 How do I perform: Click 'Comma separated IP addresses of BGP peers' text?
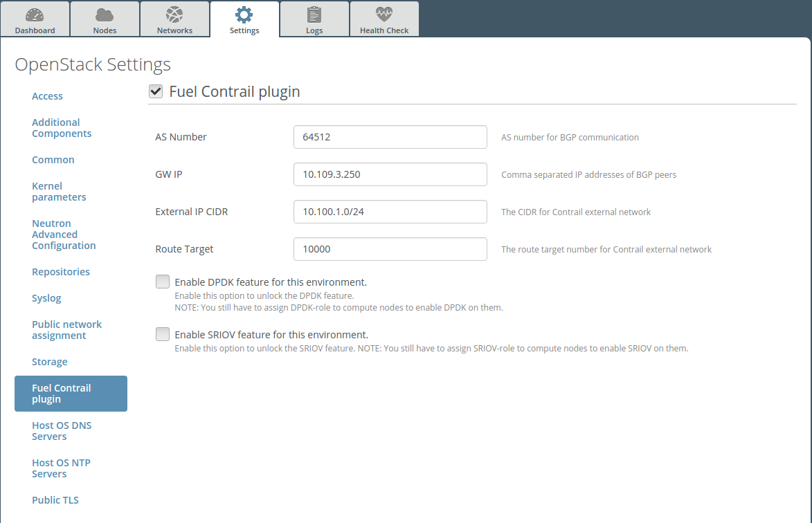[x=588, y=175]
